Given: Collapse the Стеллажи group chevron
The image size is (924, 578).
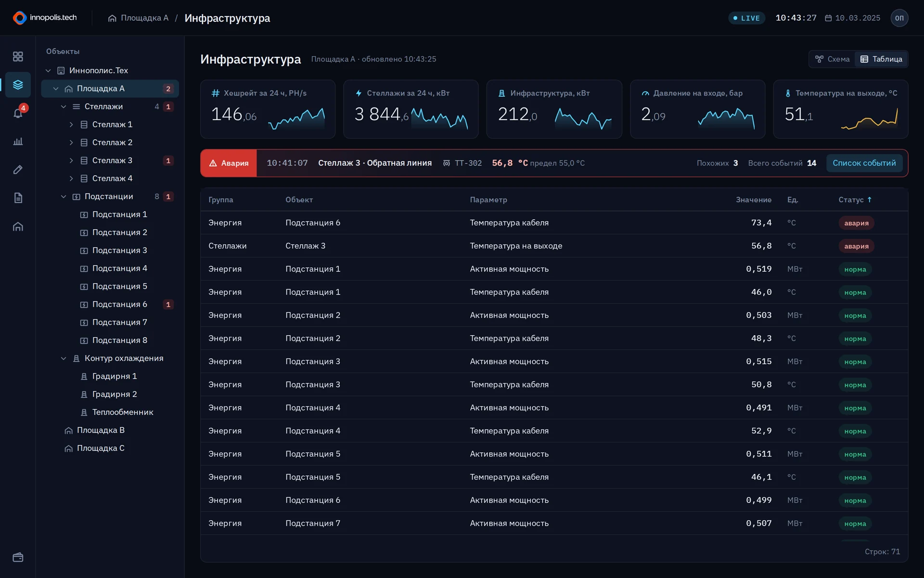Looking at the screenshot, I should point(64,106).
